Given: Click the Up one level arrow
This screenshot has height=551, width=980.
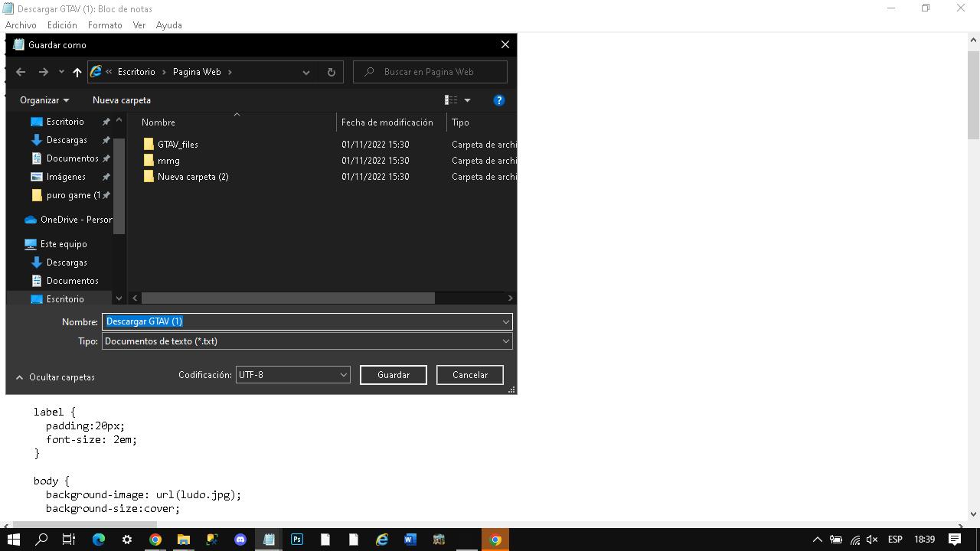Looking at the screenshot, I should pos(77,72).
